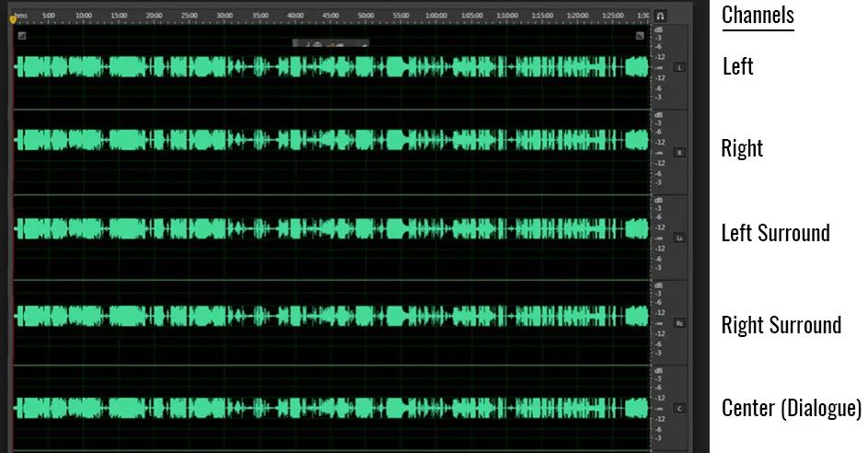Toggle the R channel enable button

[680, 152]
